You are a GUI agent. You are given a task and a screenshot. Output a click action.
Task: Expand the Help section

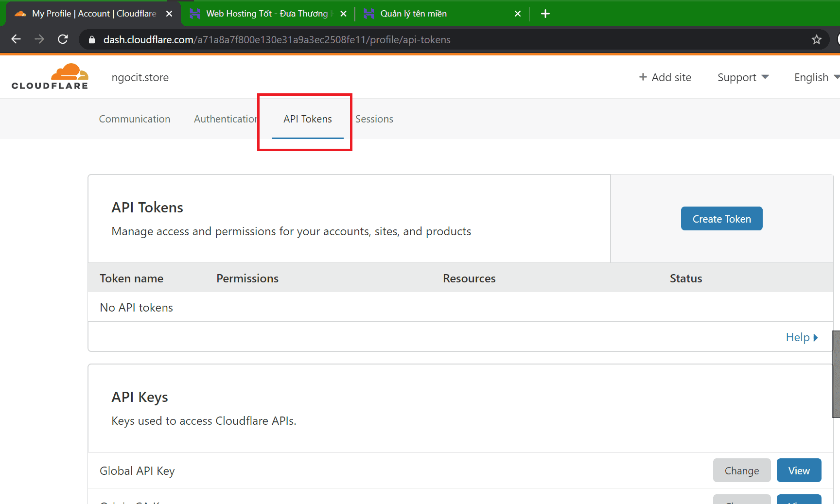tap(802, 337)
